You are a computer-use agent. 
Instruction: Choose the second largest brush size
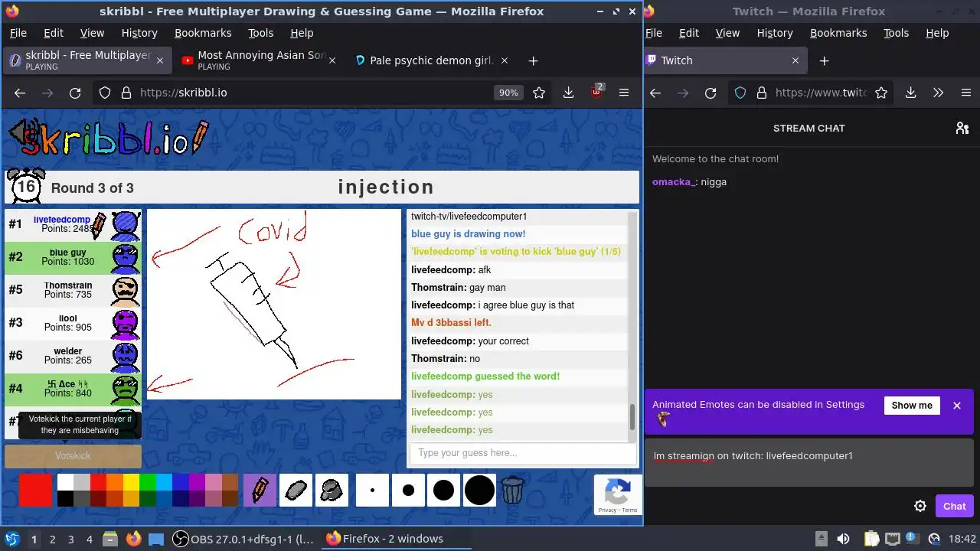tap(443, 491)
